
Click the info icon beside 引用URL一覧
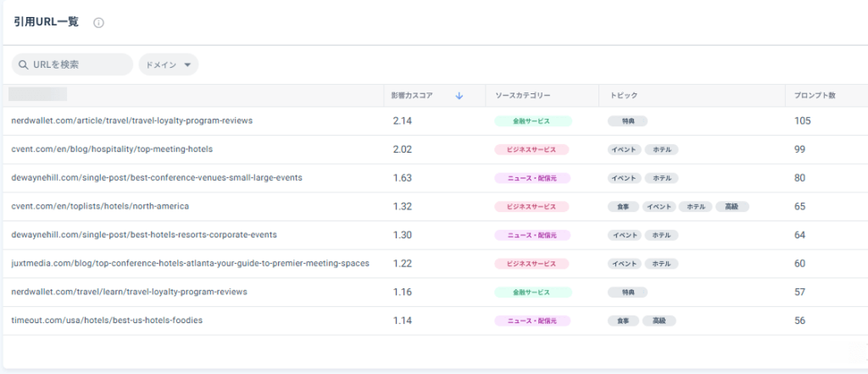[x=98, y=23]
